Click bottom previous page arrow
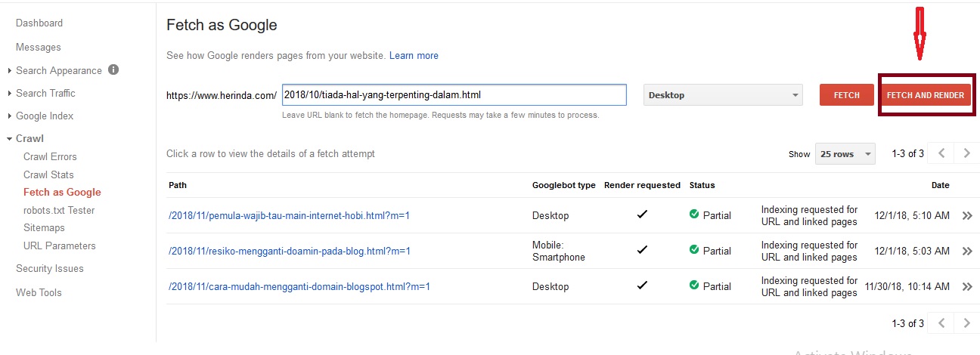This screenshot has width=980, height=355. click(941, 323)
